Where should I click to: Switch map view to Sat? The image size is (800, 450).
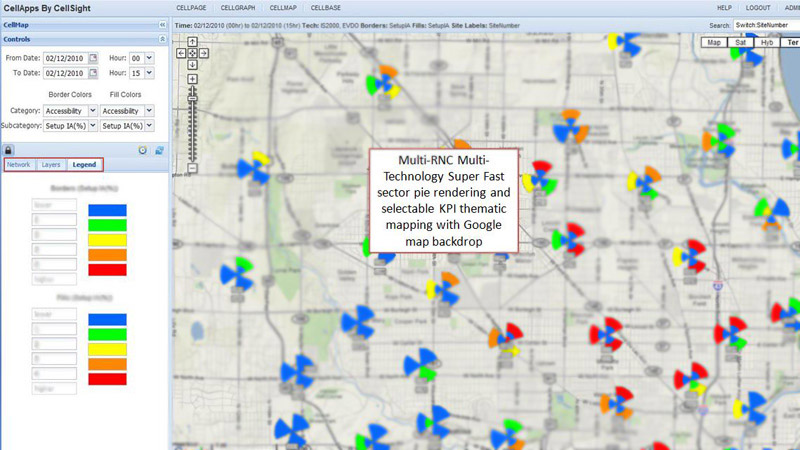pyautogui.click(x=740, y=43)
